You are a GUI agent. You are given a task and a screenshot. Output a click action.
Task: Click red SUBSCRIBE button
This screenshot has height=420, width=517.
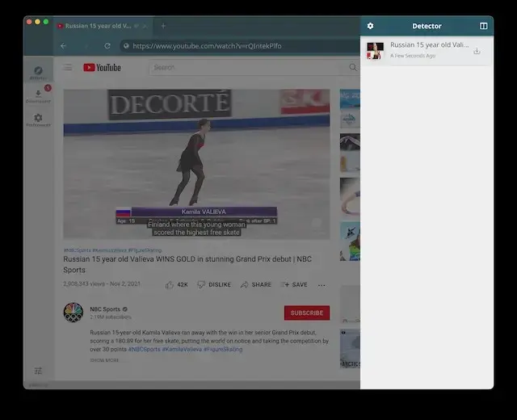click(x=307, y=313)
